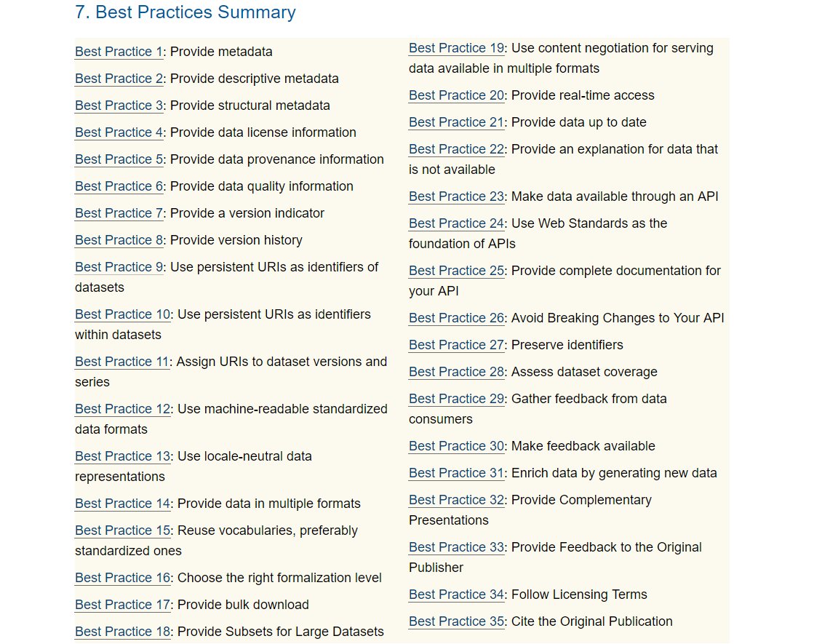Open Best Practice 7 version indicator link
The width and height of the screenshot is (814, 644).
(x=119, y=213)
